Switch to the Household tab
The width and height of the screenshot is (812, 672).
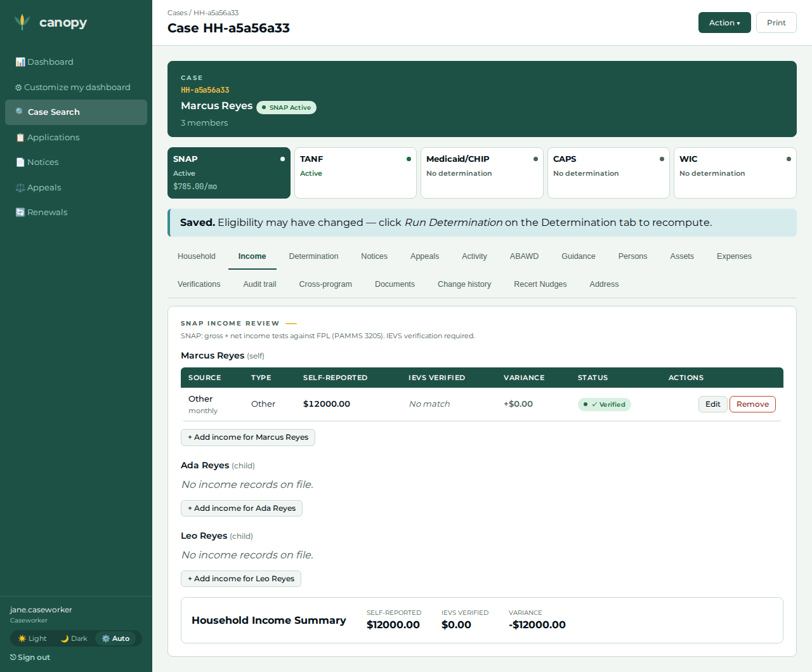[197, 256]
